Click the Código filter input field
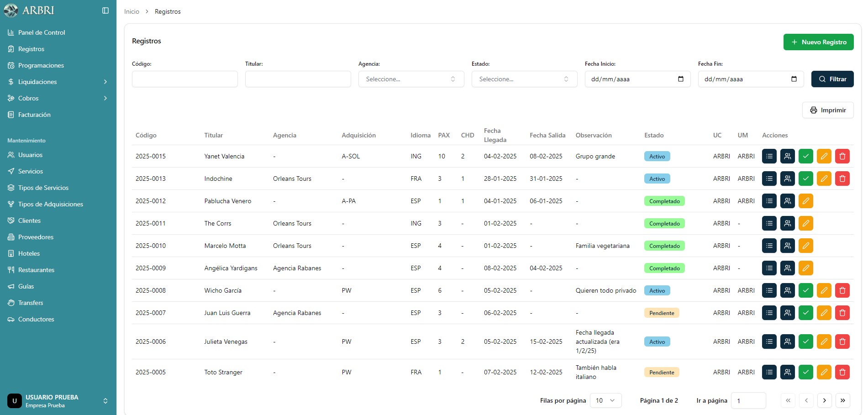 coord(184,79)
